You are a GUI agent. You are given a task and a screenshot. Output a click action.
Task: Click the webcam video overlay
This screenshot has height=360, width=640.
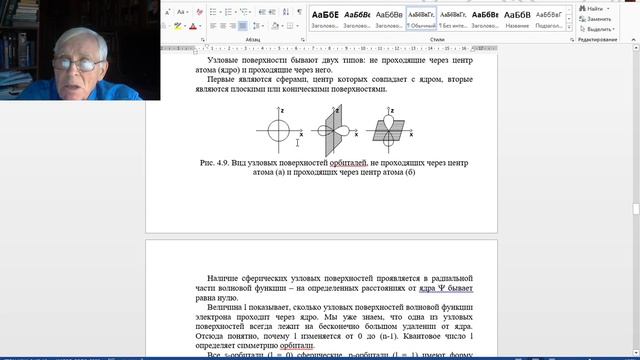pos(80,50)
